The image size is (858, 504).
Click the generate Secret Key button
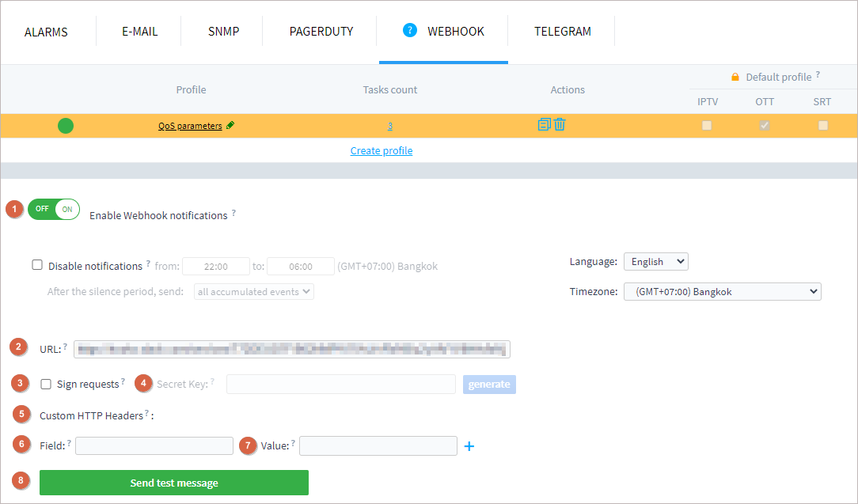pyautogui.click(x=489, y=385)
